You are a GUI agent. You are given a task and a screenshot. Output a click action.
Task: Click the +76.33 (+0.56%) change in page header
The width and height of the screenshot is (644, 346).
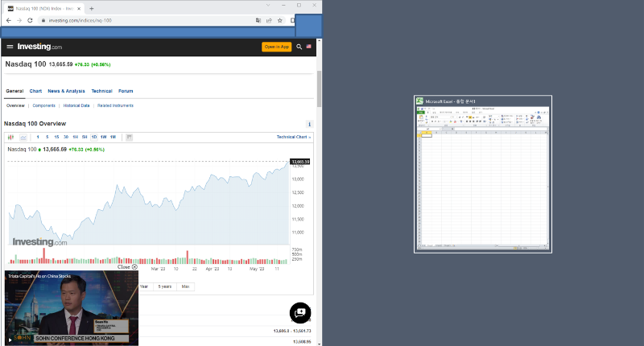(93, 64)
